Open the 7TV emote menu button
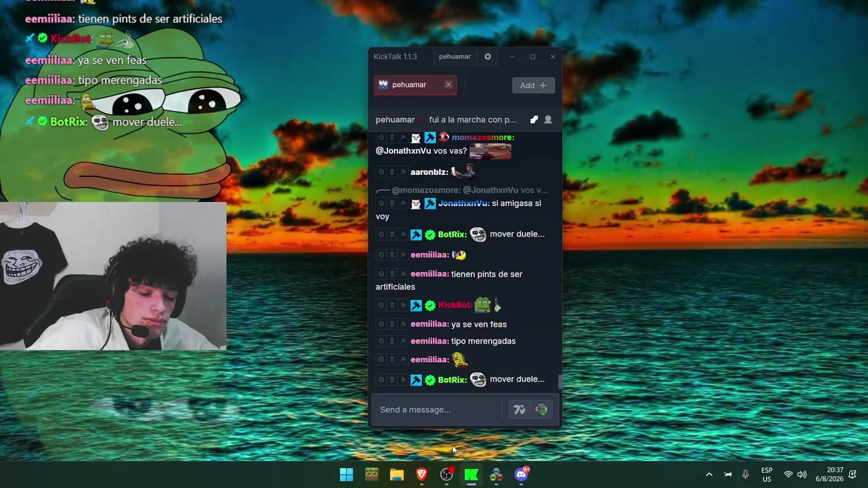The height and width of the screenshot is (488, 868). 519,409
